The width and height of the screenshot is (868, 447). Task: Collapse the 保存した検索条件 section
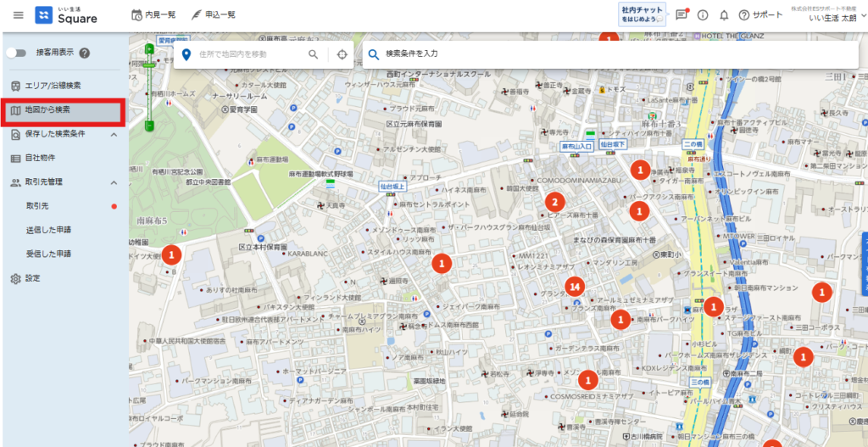(x=114, y=134)
